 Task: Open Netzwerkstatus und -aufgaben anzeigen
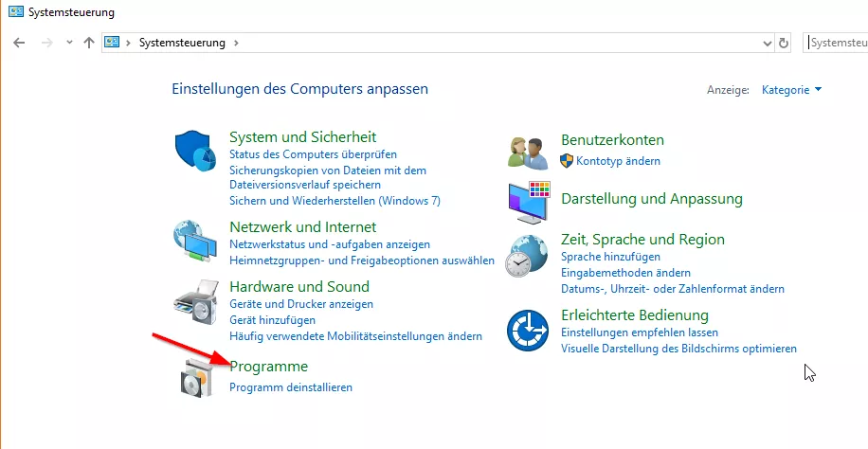pyautogui.click(x=330, y=244)
